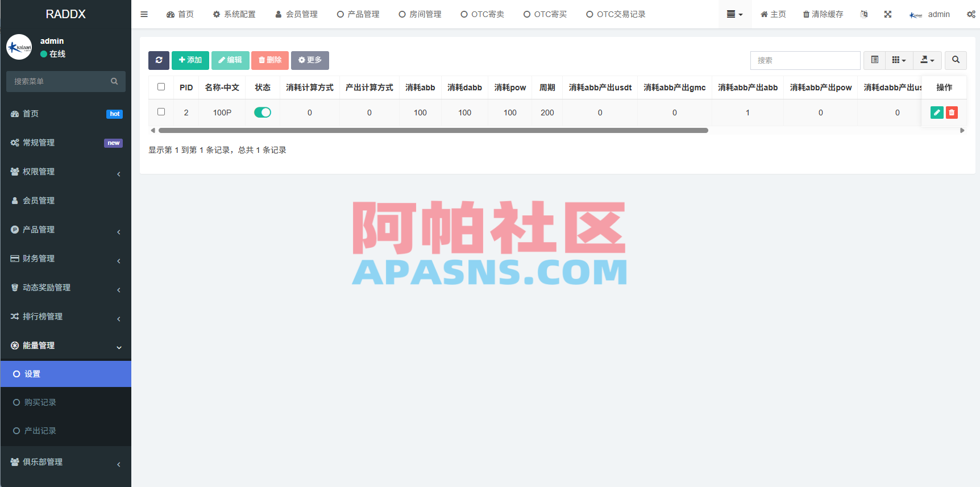The image size is (980, 487).
Task: Click the search magnifier button beside search box
Action: coord(956,60)
